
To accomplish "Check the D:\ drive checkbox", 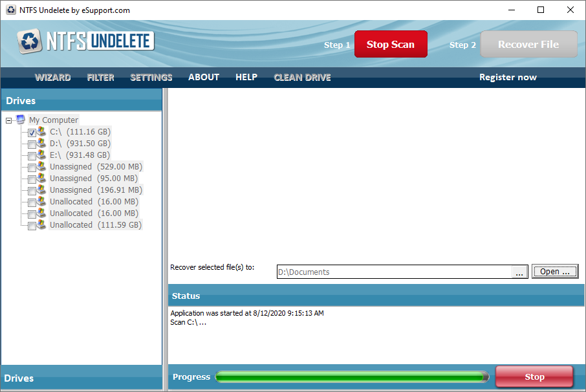I will [32, 144].
